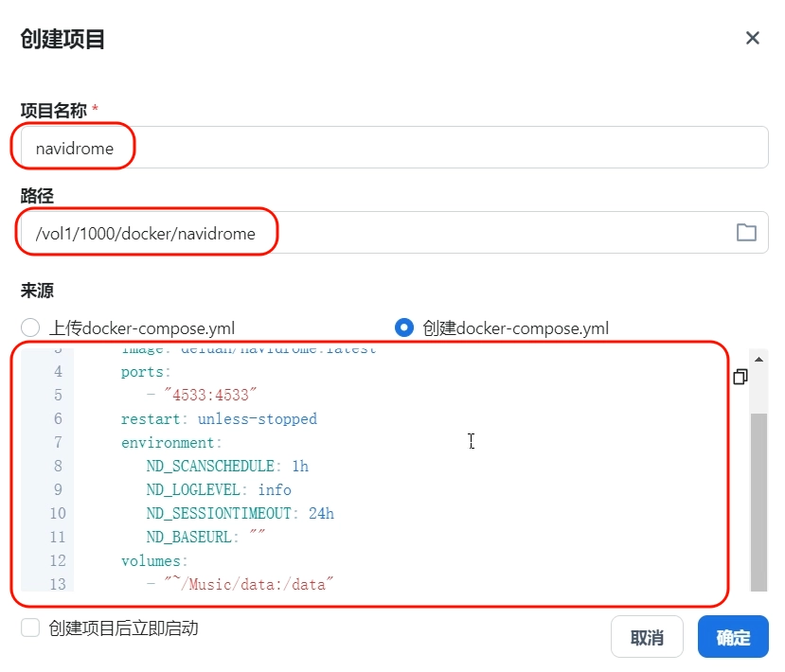Click the "volumes:" line

pos(154,560)
